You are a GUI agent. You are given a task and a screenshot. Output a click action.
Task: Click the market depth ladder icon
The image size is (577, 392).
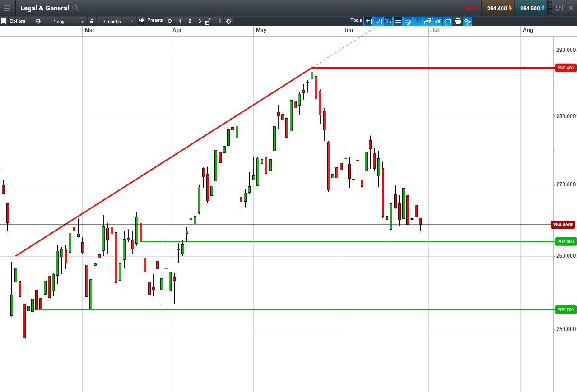549,8
